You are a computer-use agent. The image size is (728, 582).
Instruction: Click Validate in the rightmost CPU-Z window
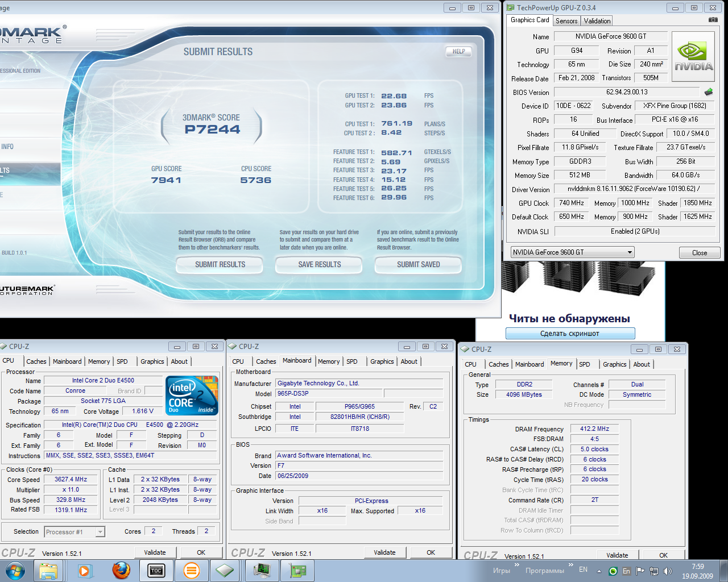(617, 555)
